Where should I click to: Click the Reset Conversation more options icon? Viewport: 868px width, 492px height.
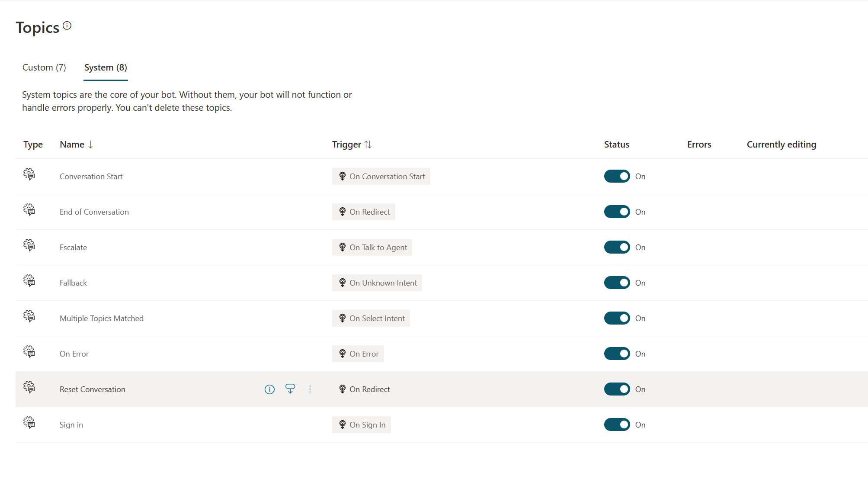coord(310,389)
